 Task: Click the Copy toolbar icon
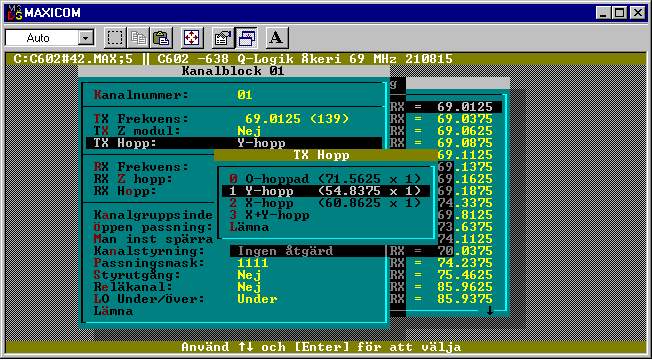click(x=138, y=38)
